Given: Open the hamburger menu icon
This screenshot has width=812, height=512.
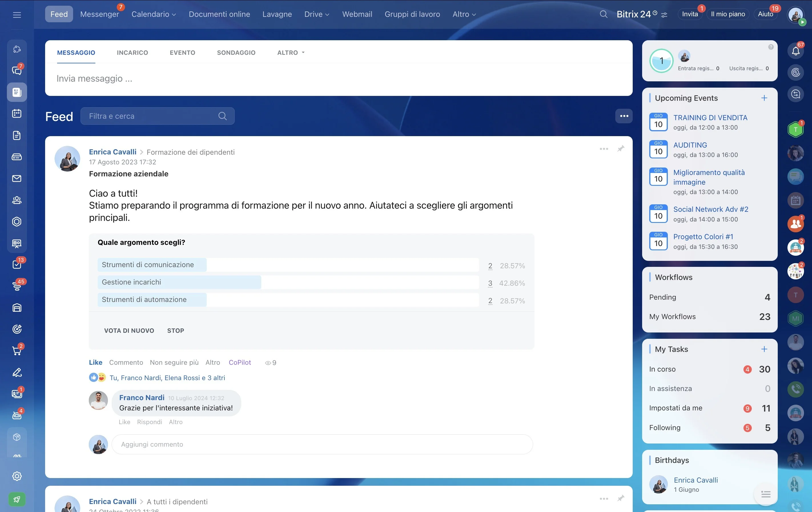Looking at the screenshot, I should coord(17,15).
